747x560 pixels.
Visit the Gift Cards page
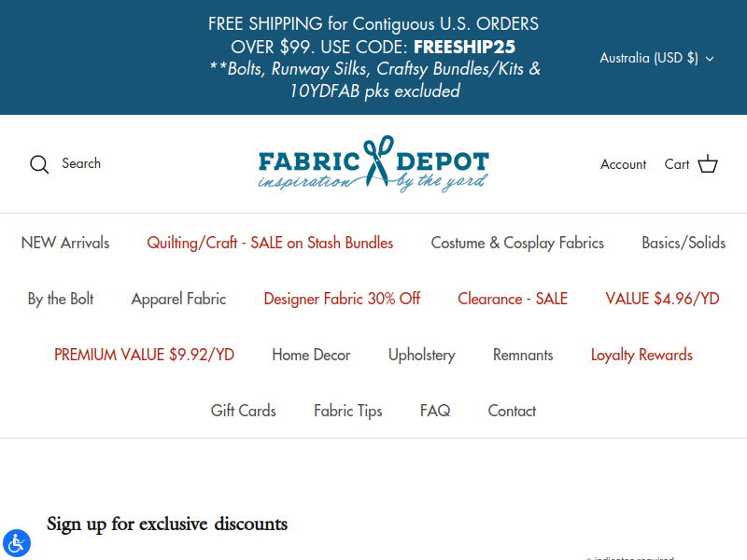(x=244, y=411)
